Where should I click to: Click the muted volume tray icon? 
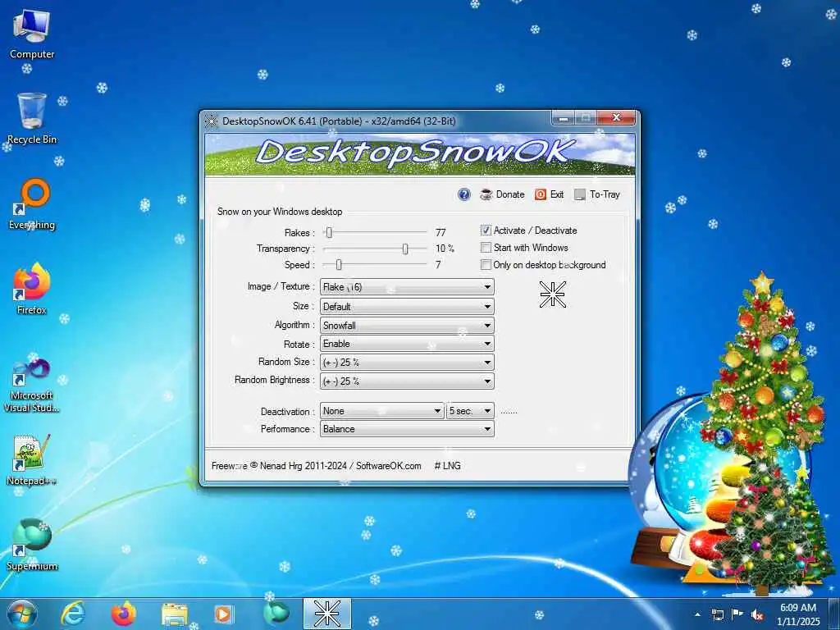tap(757, 615)
